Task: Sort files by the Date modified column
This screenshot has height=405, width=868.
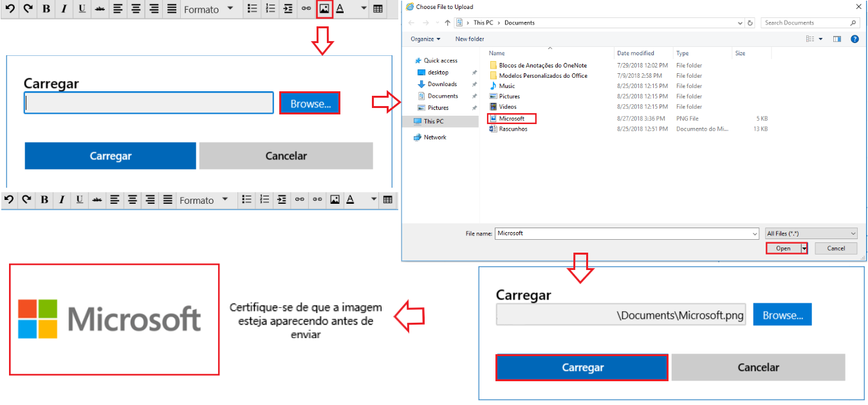Action: coord(635,53)
